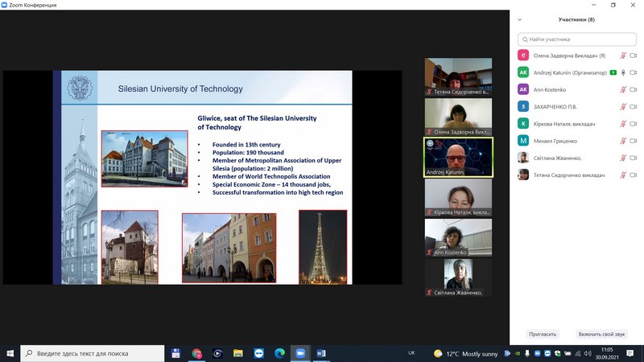644x362 pixels.
Task: Click screen share indicator beside Andrzej Katunin
Action: click(x=613, y=72)
